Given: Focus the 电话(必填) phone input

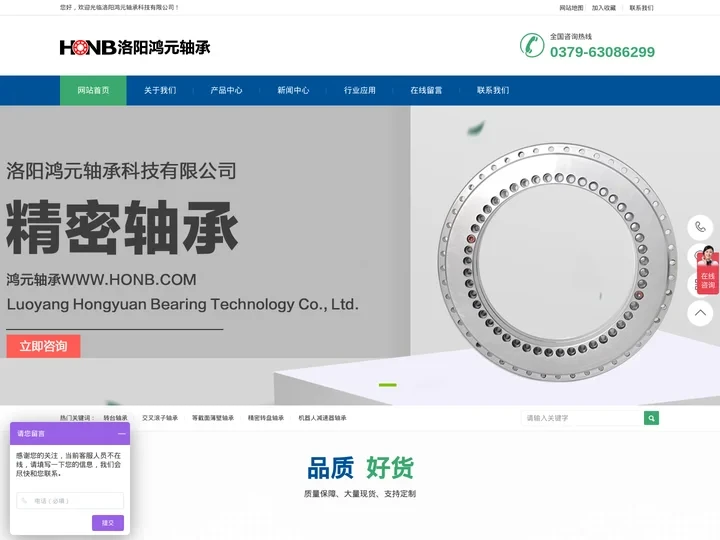Looking at the screenshot, I should (x=70, y=501).
